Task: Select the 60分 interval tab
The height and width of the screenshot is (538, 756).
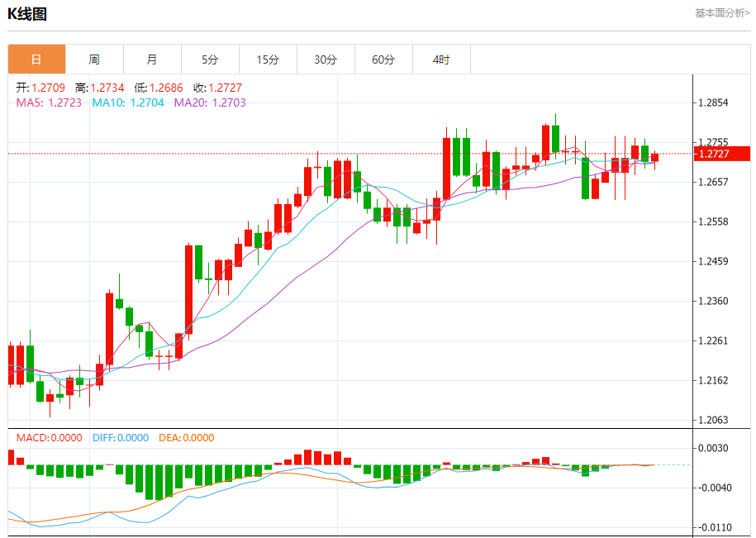Action: [x=384, y=60]
